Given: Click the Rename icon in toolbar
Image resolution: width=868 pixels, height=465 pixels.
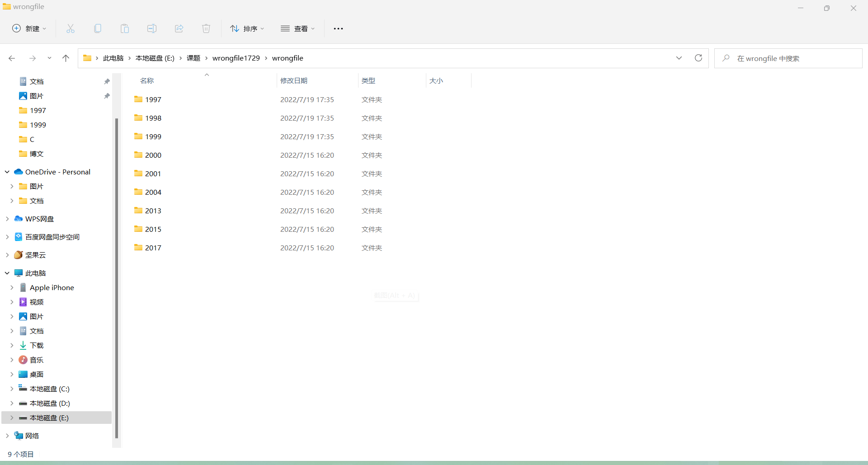Looking at the screenshot, I should [x=152, y=28].
